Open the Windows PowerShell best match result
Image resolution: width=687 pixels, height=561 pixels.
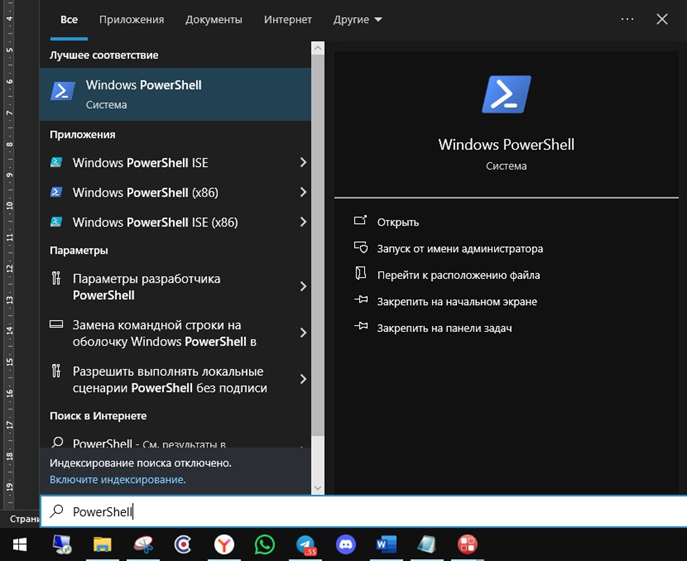pos(175,94)
